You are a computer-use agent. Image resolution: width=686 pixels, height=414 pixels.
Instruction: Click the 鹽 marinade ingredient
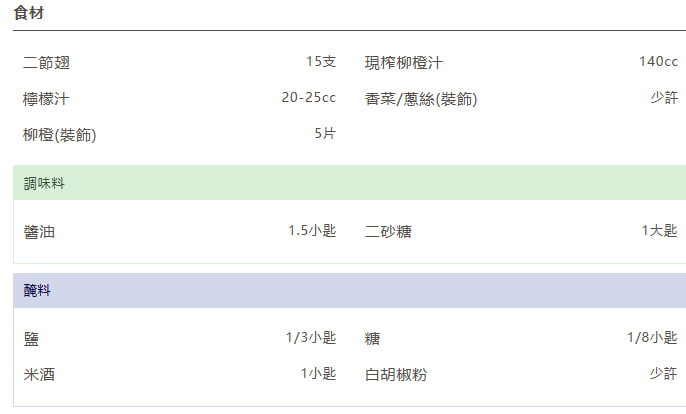31,339
